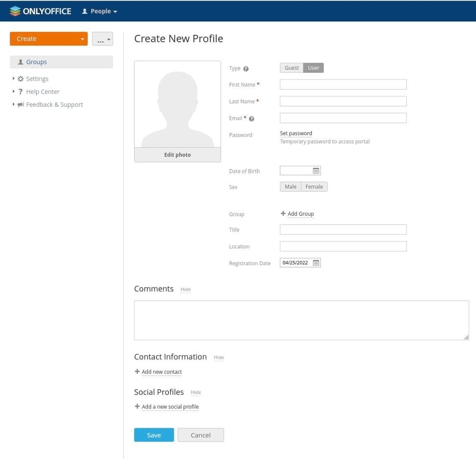Open the Date of Birth calendar icon
Image resolution: width=476 pixels, height=459 pixels.
tap(316, 170)
